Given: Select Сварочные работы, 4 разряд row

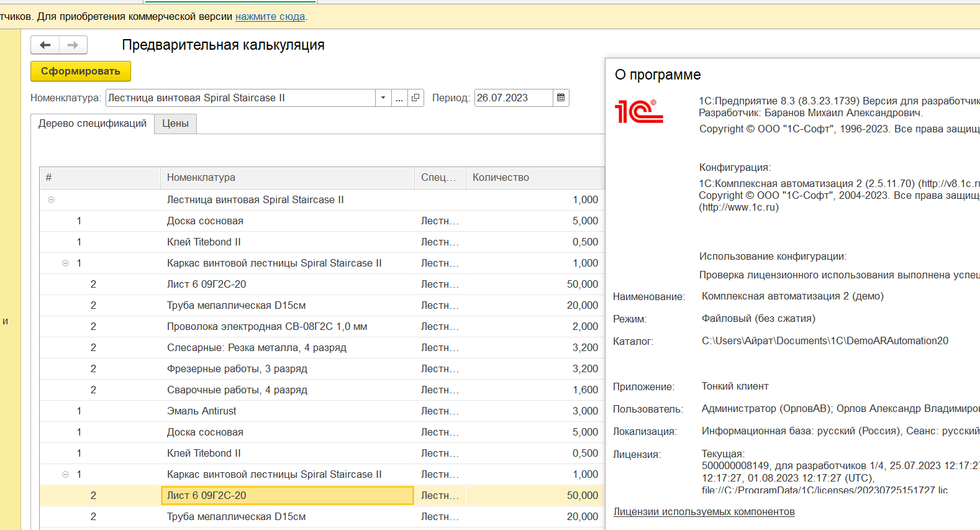Looking at the screenshot, I should [322, 390].
